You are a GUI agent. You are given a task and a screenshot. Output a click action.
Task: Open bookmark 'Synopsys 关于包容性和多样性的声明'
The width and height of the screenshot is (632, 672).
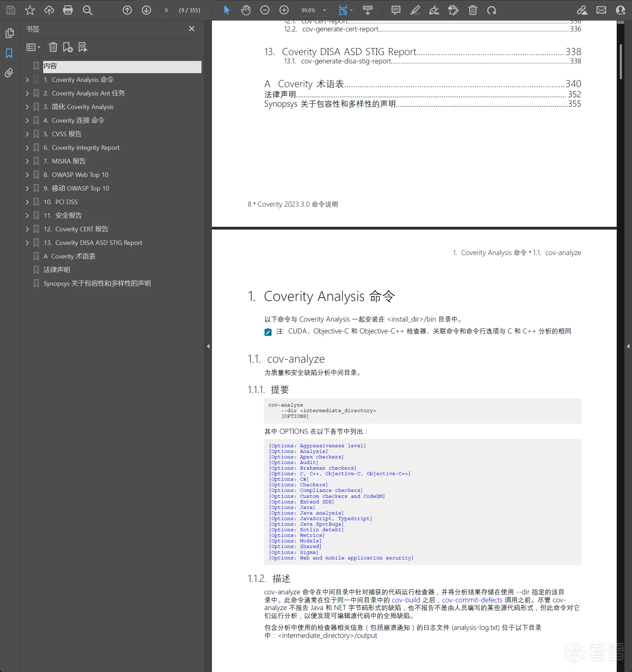(97, 284)
